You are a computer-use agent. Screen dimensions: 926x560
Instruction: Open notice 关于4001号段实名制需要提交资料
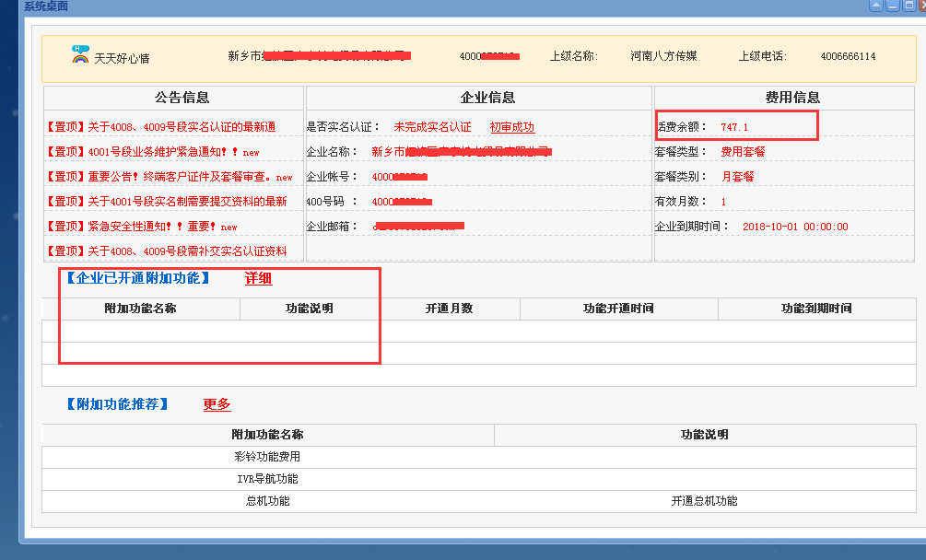pos(166,201)
